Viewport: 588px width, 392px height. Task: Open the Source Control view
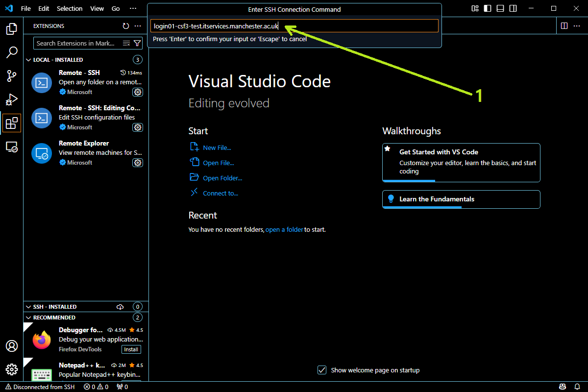coord(12,76)
